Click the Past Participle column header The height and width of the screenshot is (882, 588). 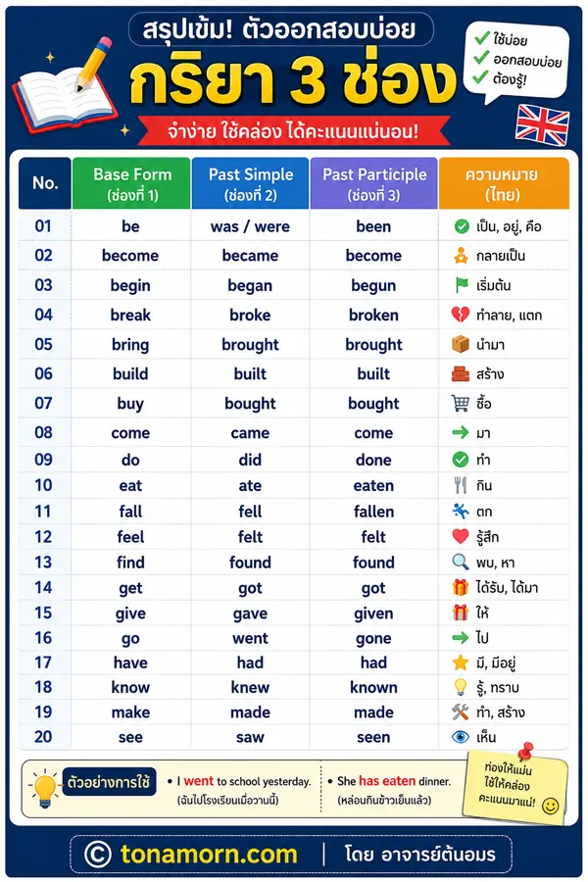click(x=373, y=183)
